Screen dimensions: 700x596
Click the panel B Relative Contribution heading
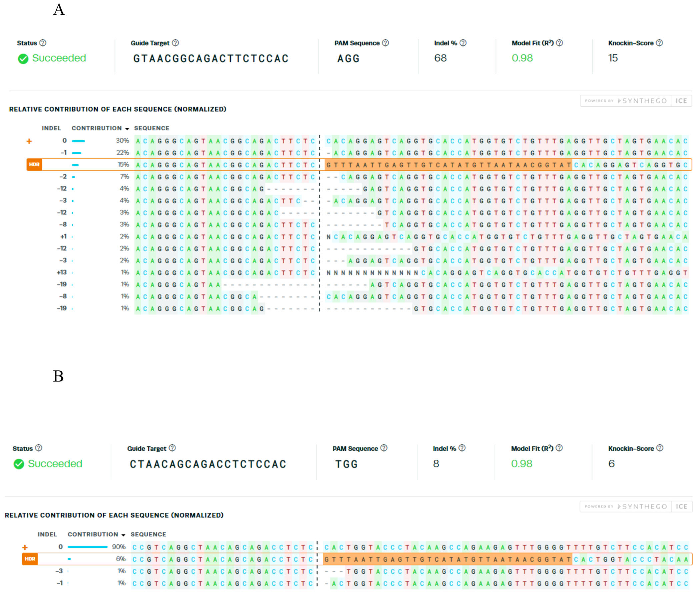coord(114,515)
